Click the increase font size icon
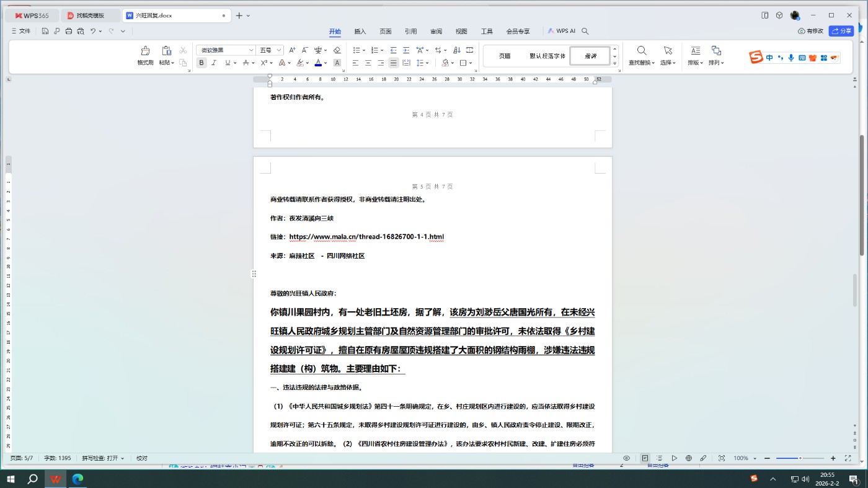The height and width of the screenshot is (488, 868). point(292,50)
